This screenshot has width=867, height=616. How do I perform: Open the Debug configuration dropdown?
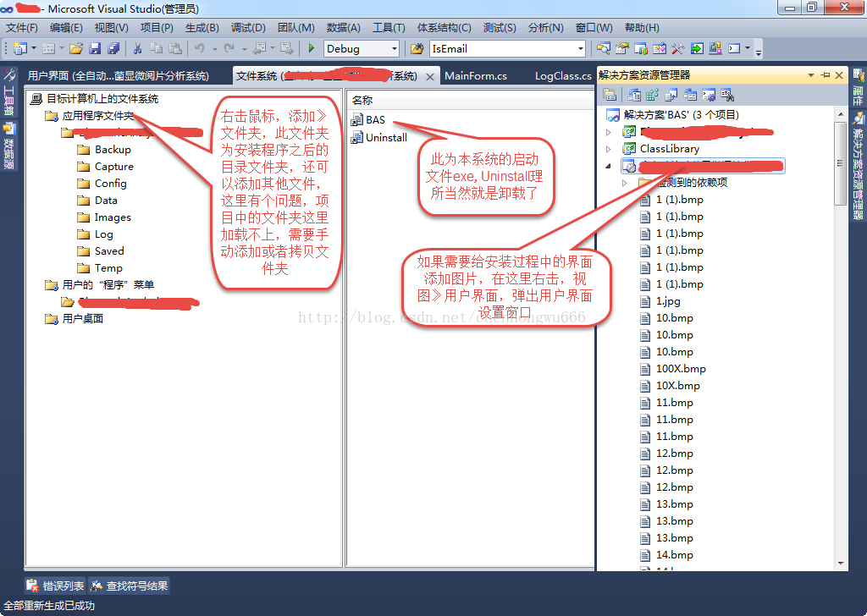(395, 48)
